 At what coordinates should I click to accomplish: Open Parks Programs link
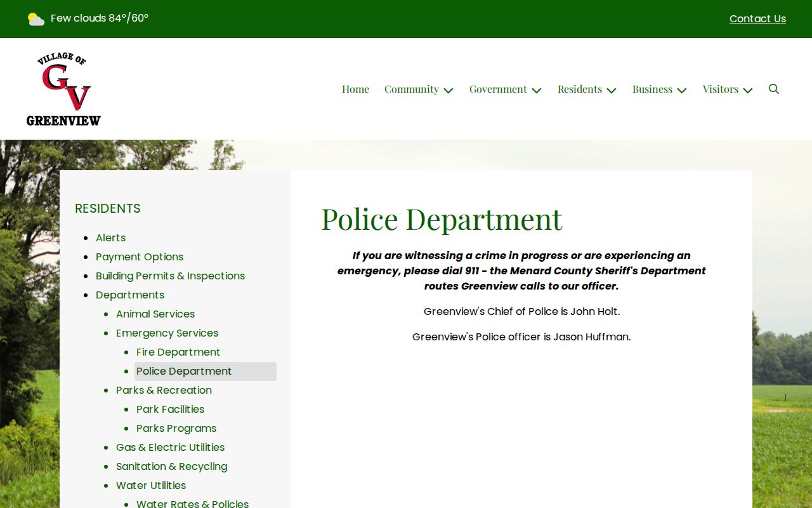pyautogui.click(x=176, y=428)
